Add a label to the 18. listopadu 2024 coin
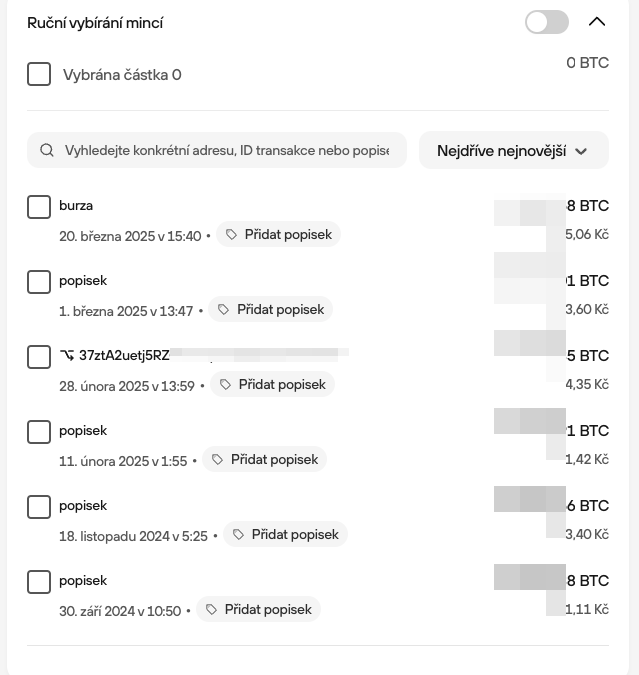The height and width of the screenshot is (675, 639). [285, 534]
